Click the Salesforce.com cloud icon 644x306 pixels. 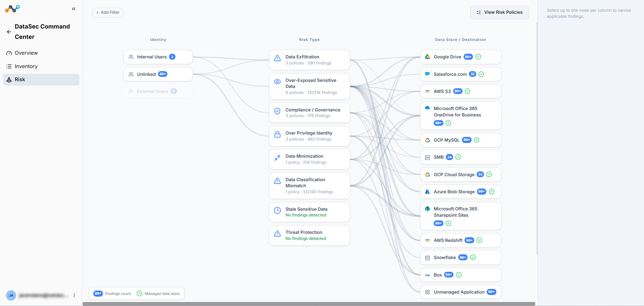[x=427, y=74]
